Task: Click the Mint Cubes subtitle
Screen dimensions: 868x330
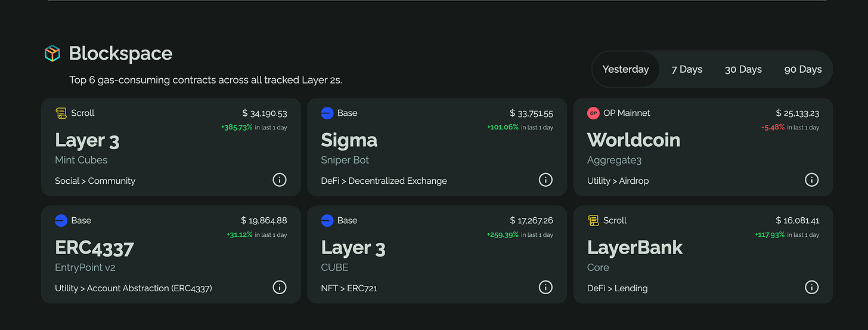Action: tap(81, 160)
